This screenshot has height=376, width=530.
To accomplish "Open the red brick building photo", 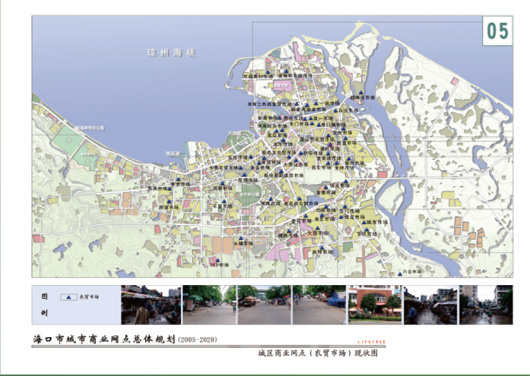I will coord(375,305).
